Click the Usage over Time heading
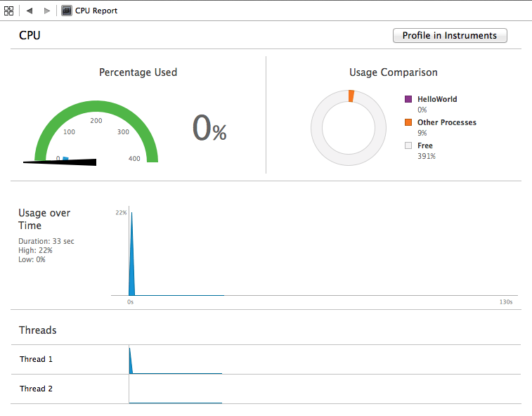 [x=44, y=219]
